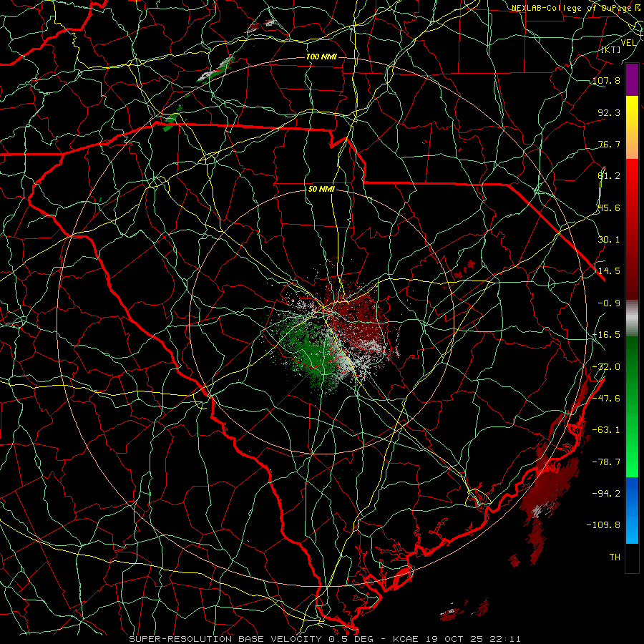Select the 92.3 value on velocity scale
644x644 pixels.
[x=609, y=112]
